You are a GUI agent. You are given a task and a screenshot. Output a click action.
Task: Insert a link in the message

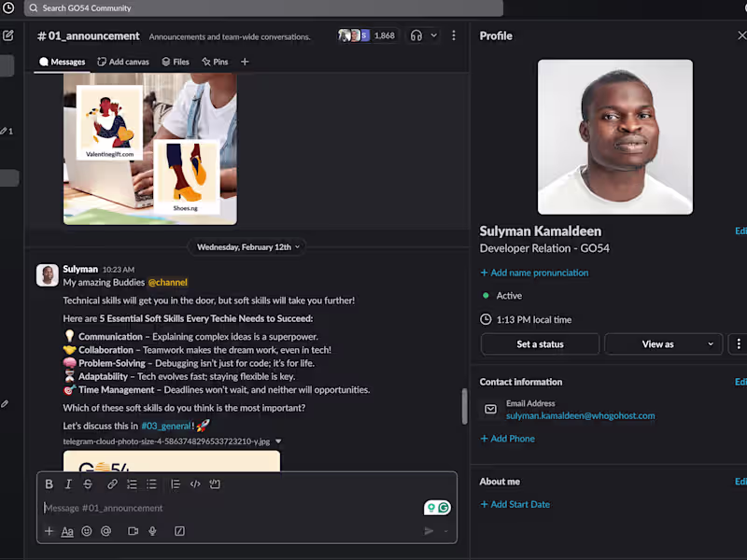click(112, 484)
